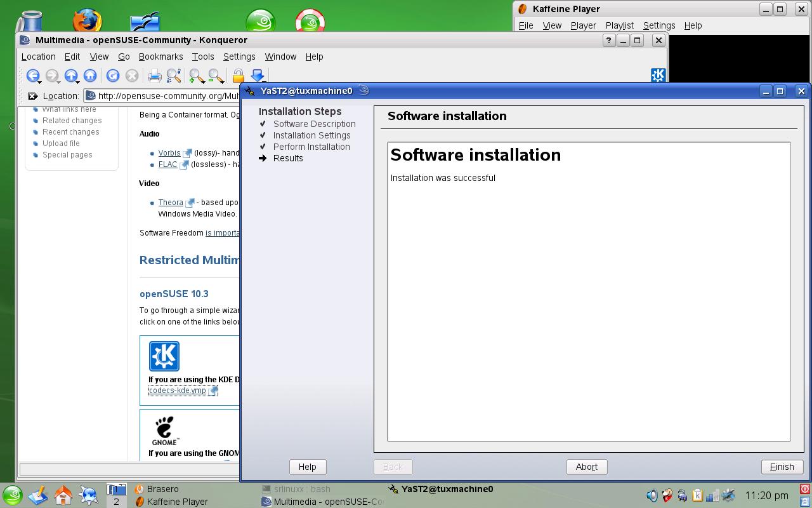812x508 pixels.
Task: Open Up-level history dropdown arrow in Konqueror
Action: pos(78,82)
